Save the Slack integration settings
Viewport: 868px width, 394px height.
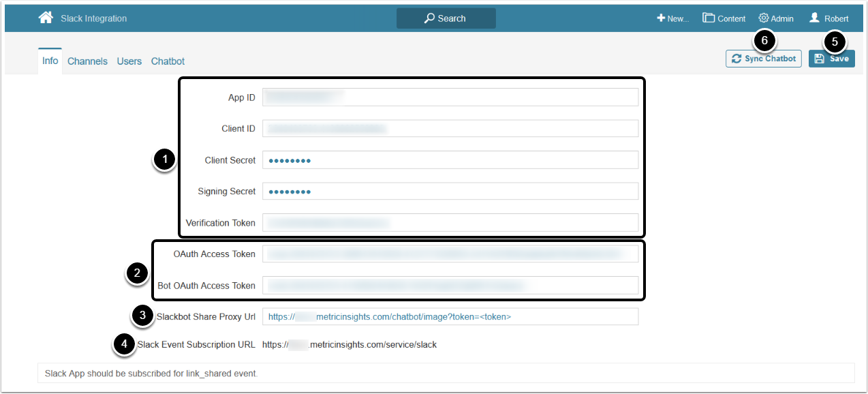click(832, 59)
